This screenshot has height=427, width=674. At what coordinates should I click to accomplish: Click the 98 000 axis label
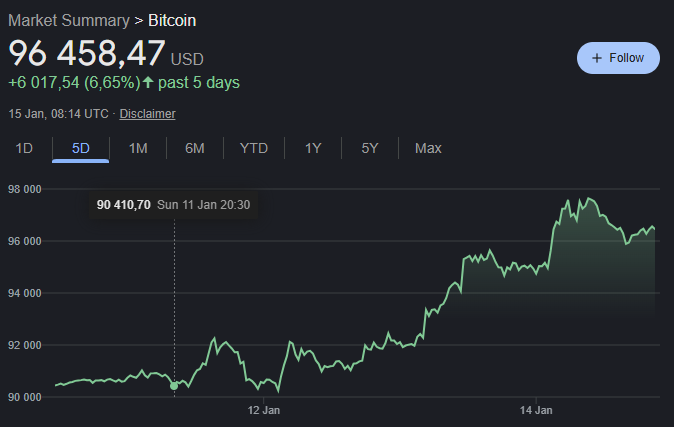coord(25,189)
